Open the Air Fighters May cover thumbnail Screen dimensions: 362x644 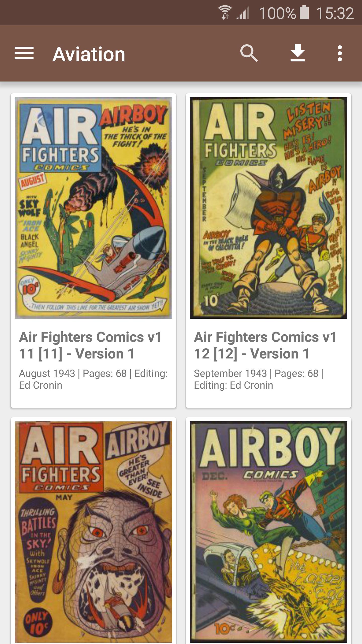pos(94,532)
